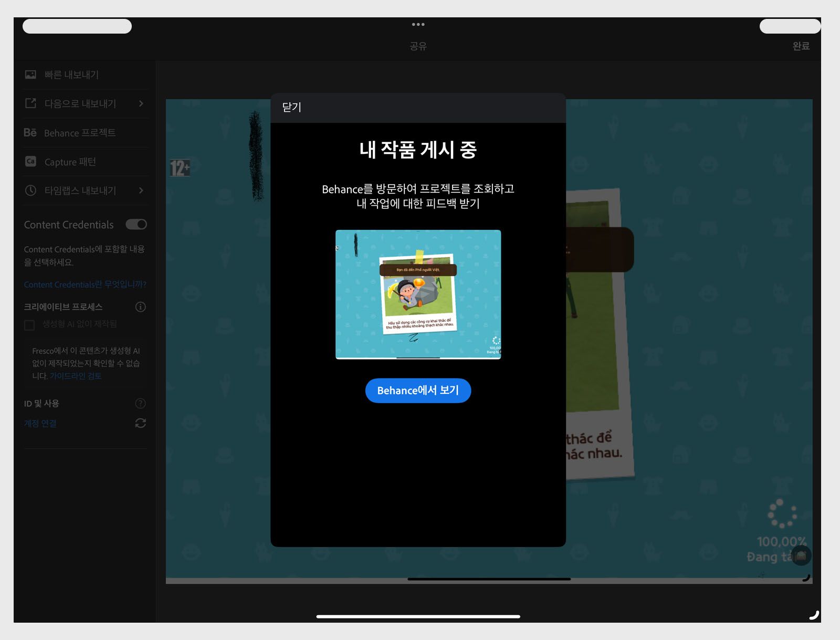Click the timelapse clock icon
Viewport: 840px width, 640px height.
[x=30, y=191]
